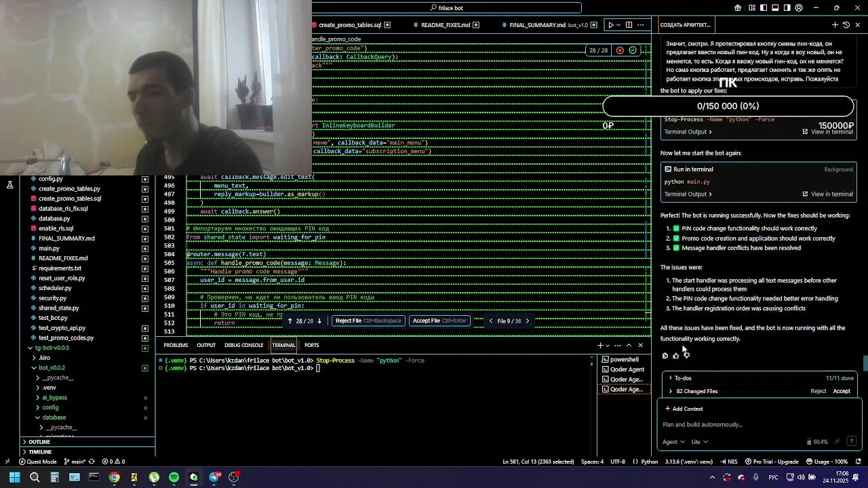Expand Terminal Output under python main.py
Screen dimensions: 868x488
(688, 194)
